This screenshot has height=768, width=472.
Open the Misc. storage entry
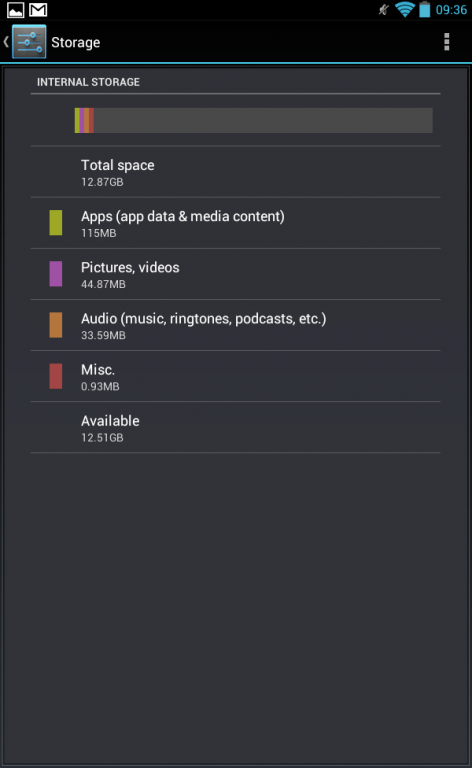236,376
